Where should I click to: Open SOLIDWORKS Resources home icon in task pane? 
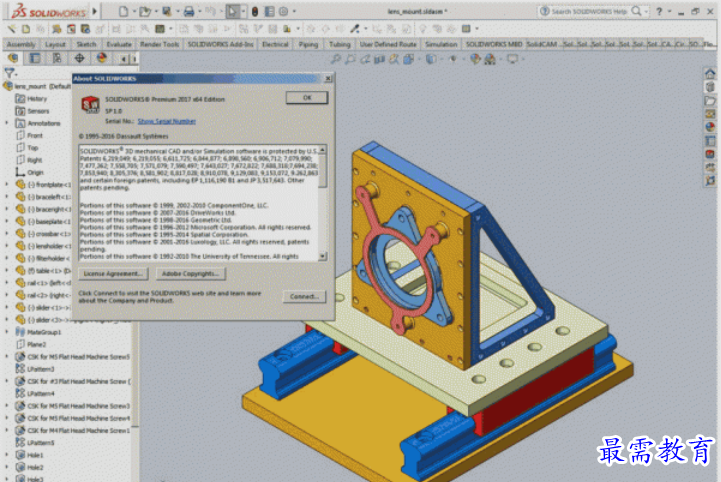pos(710,74)
